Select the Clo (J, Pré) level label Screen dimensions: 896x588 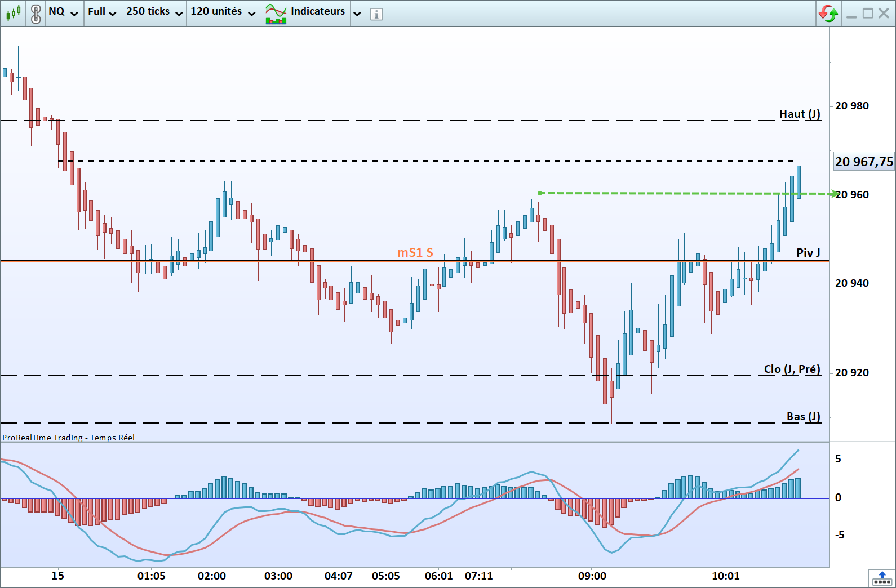[792, 369]
